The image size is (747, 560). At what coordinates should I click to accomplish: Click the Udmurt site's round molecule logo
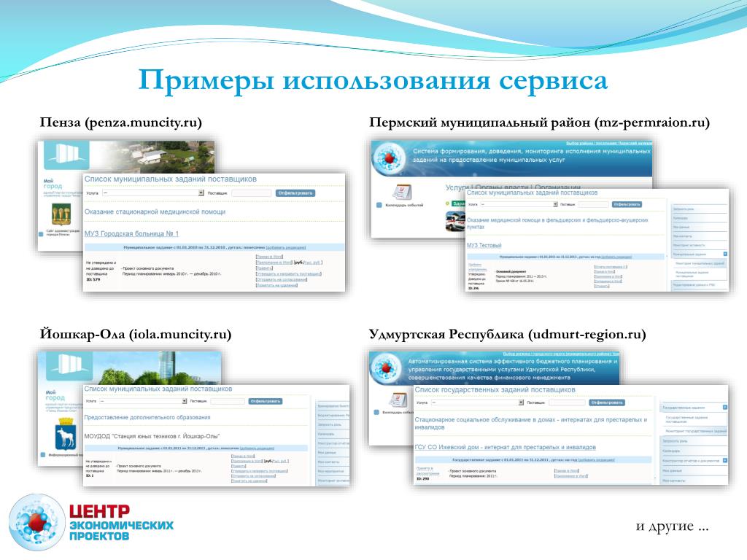pyautogui.click(x=387, y=367)
